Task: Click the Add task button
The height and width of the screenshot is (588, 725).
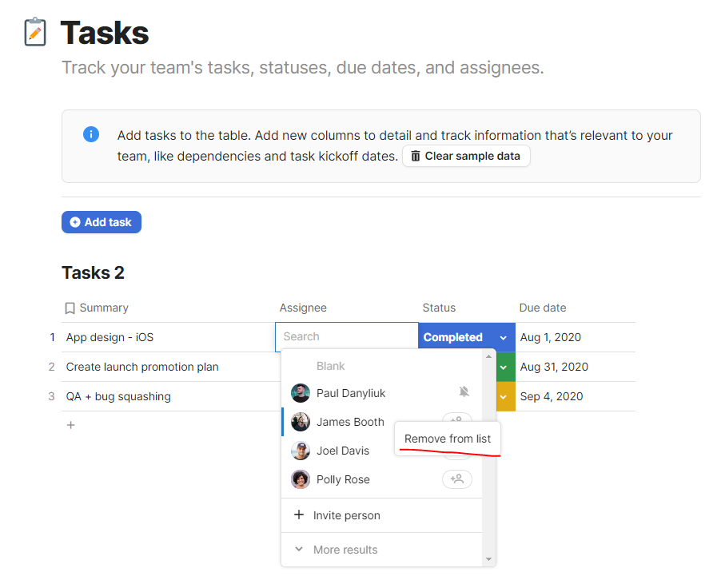Action: coord(102,222)
